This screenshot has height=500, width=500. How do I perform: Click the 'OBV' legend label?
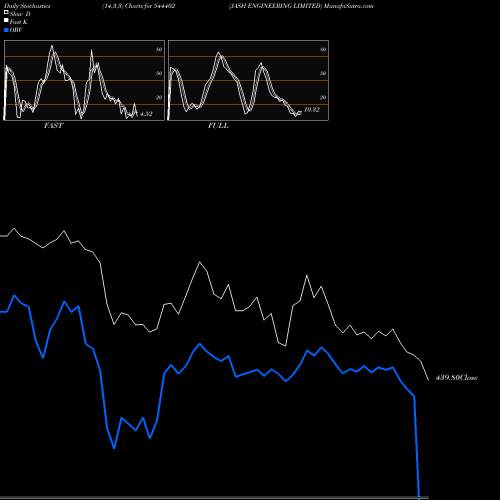(16, 30)
